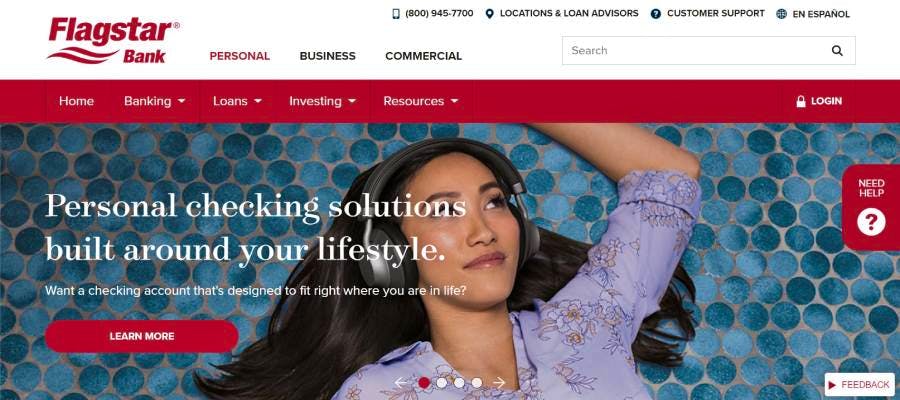Click the Flagstar Bank logo
The height and width of the screenshot is (400, 900).
(x=113, y=40)
